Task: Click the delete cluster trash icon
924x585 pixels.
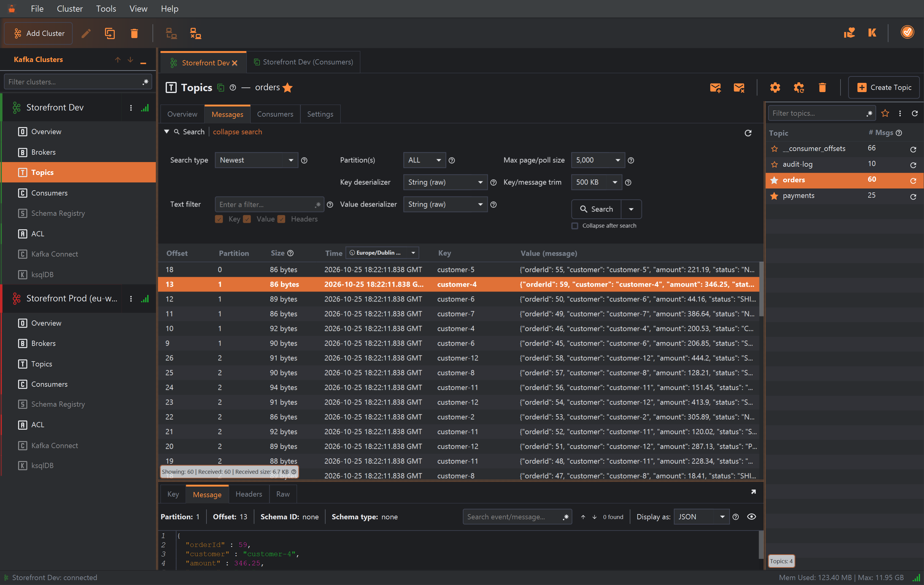Action: click(x=134, y=33)
